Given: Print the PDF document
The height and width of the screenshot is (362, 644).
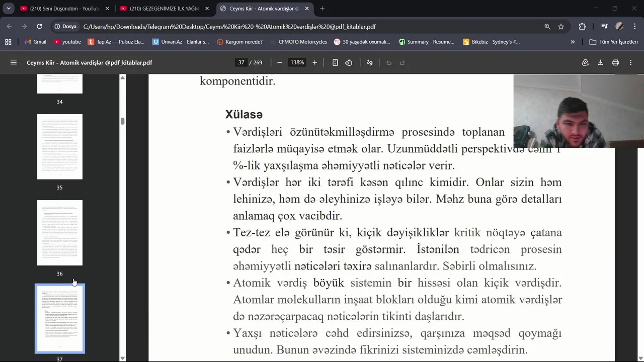Looking at the screenshot, I should pos(615,63).
